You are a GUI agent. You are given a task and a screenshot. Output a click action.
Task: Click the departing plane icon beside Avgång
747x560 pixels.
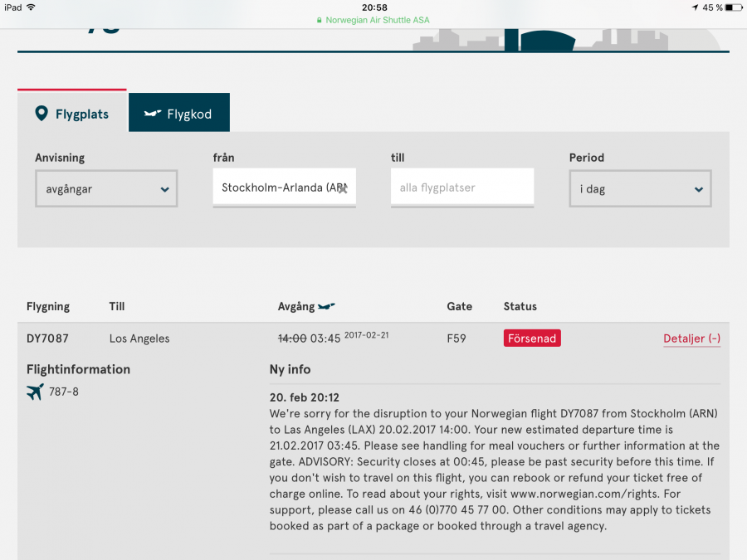click(x=327, y=306)
